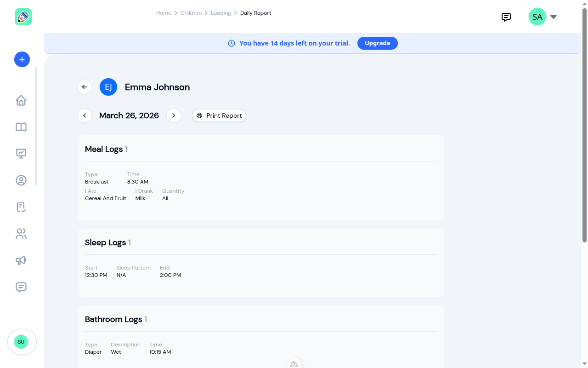Click the 2:00 PM sleep end
Screen dimensions: 588x368
[170, 275]
